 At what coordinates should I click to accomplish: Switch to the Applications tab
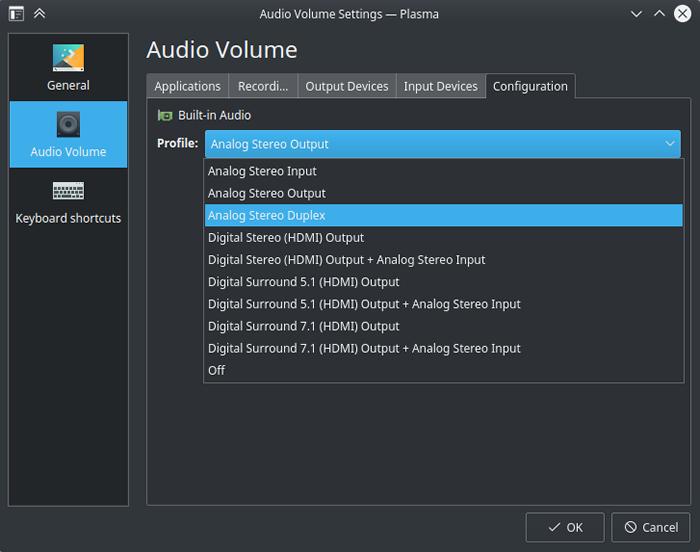tap(188, 86)
